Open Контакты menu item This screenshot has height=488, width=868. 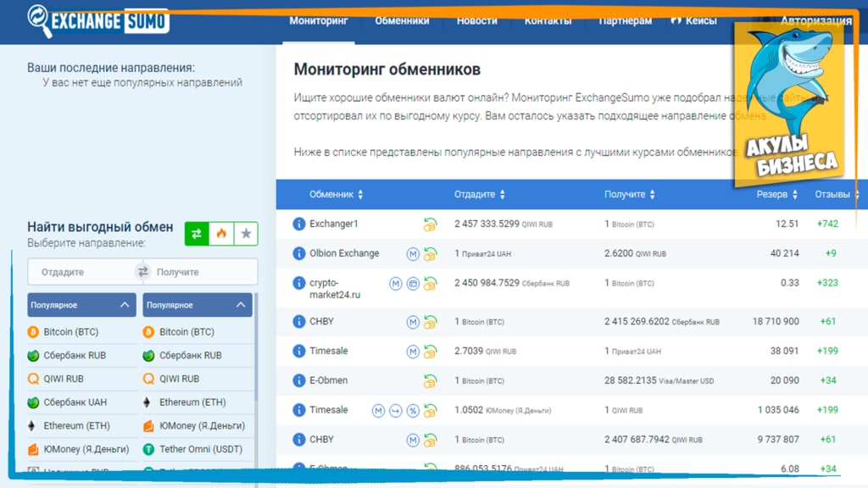548,21
